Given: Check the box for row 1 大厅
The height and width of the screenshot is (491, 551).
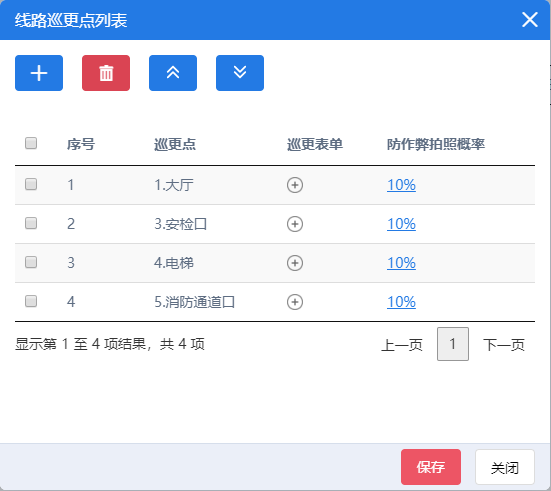Looking at the screenshot, I should [31, 184].
